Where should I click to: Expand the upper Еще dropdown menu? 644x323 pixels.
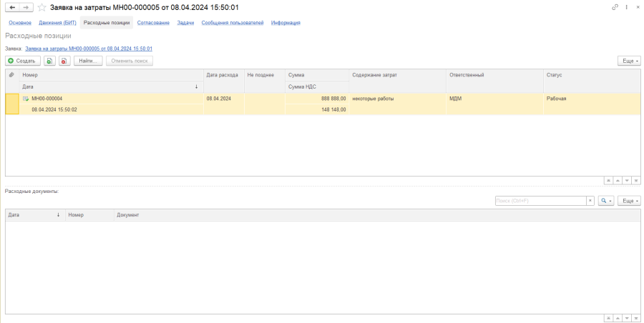click(x=628, y=61)
